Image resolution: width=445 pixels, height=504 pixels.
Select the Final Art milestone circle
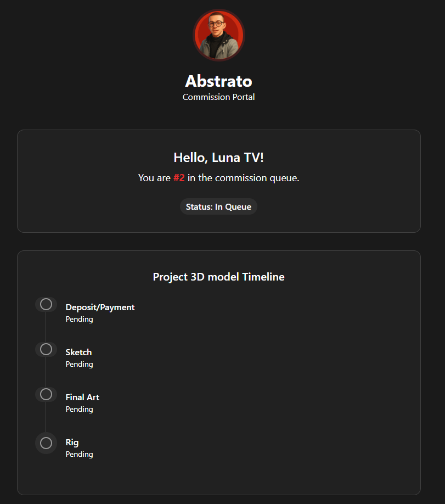click(46, 394)
